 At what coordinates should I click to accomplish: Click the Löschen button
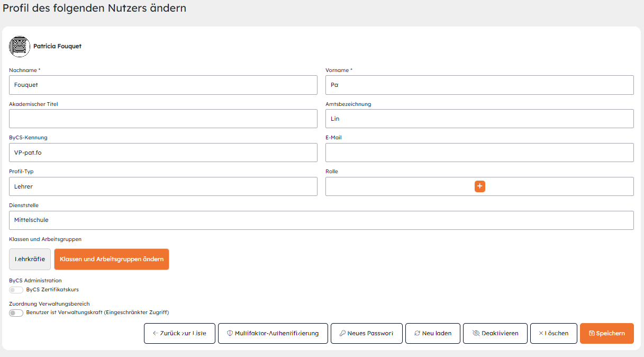pos(553,334)
